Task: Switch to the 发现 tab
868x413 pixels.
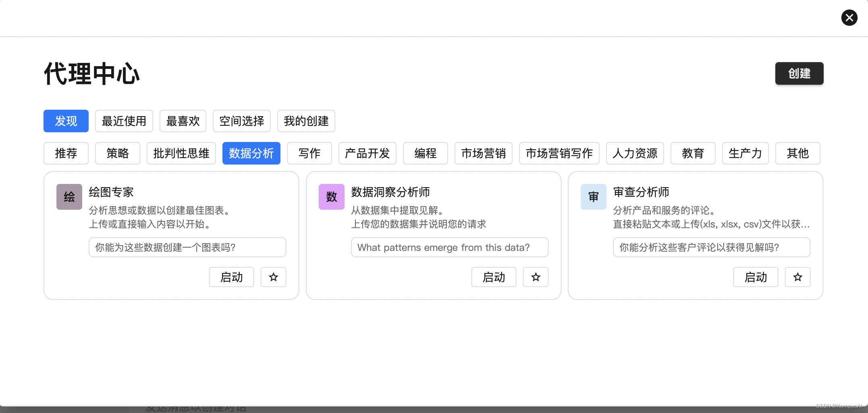Action: (x=66, y=121)
